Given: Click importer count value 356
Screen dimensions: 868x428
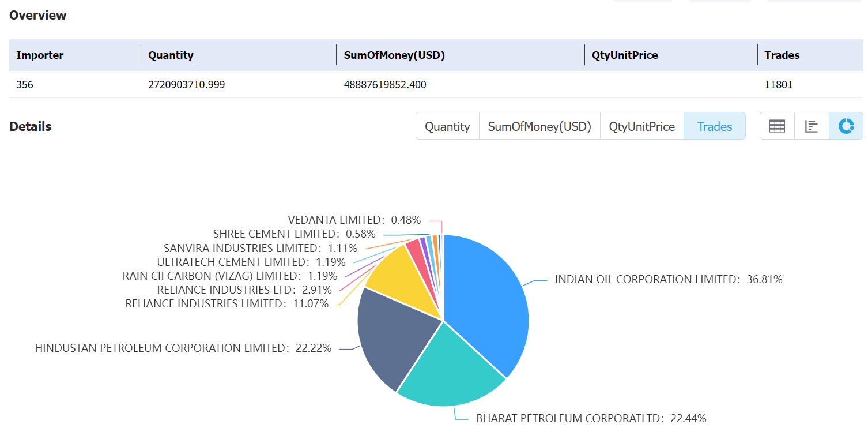Looking at the screenshot, I should [x=25, y=85].
